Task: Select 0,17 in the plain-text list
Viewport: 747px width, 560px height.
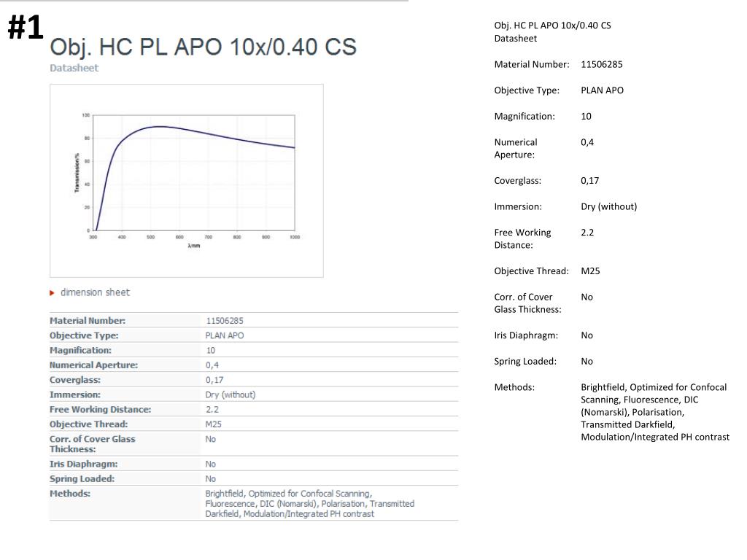Action: 589,181
